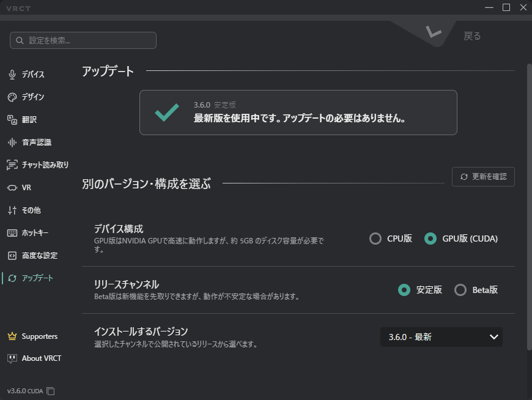Click the 別のバージョン・構成を選ぶ heading
This screenshot has height=400, width=532.
tap(146, 184)
